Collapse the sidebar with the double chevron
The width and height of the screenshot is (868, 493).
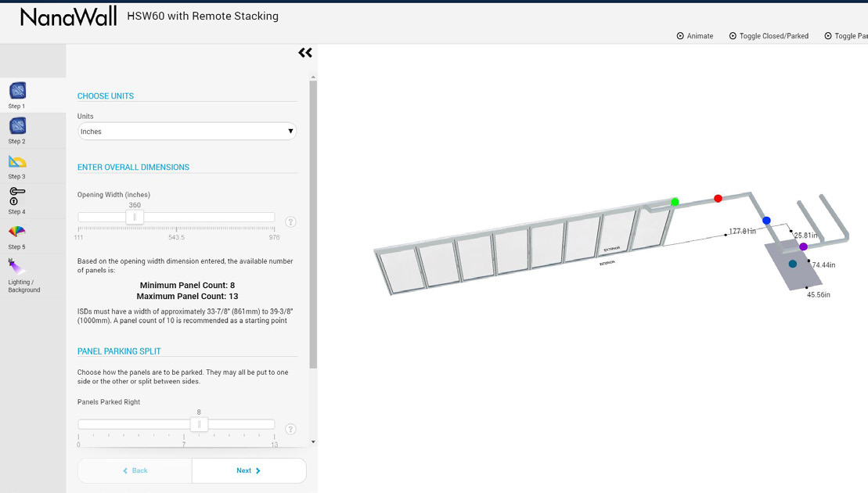point(305,52)
